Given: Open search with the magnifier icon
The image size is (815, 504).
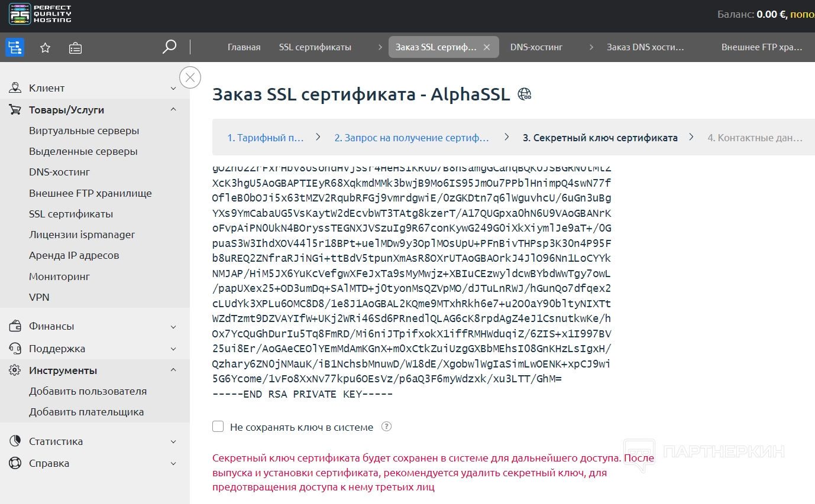Looking at the screenshot, I should 169,47.
